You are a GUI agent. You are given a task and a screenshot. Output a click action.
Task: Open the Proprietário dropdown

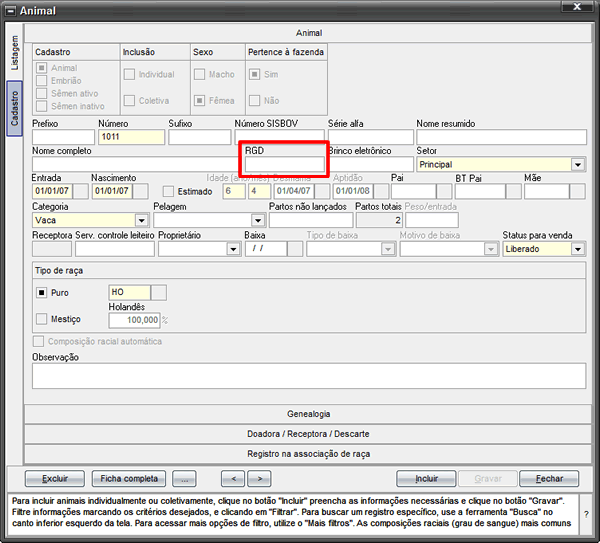[233, 249]
